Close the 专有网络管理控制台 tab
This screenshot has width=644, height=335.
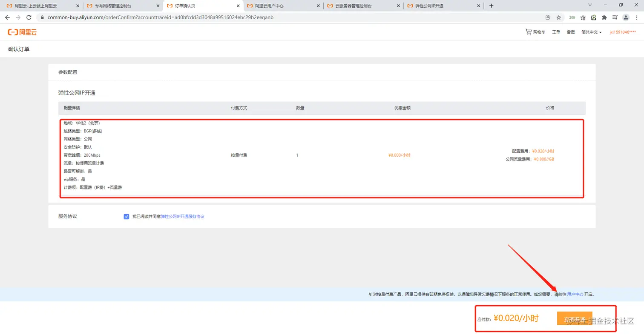[158, 6]
